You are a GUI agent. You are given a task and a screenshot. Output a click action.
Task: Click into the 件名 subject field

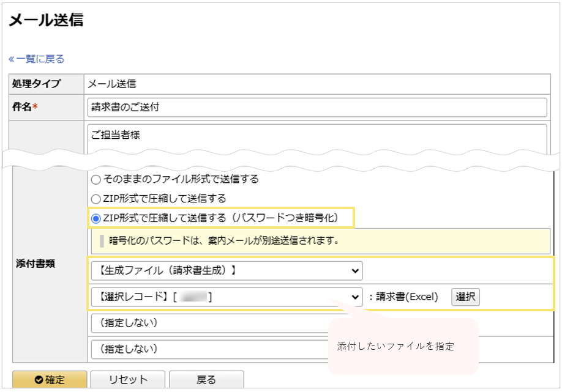pos(317,107)
